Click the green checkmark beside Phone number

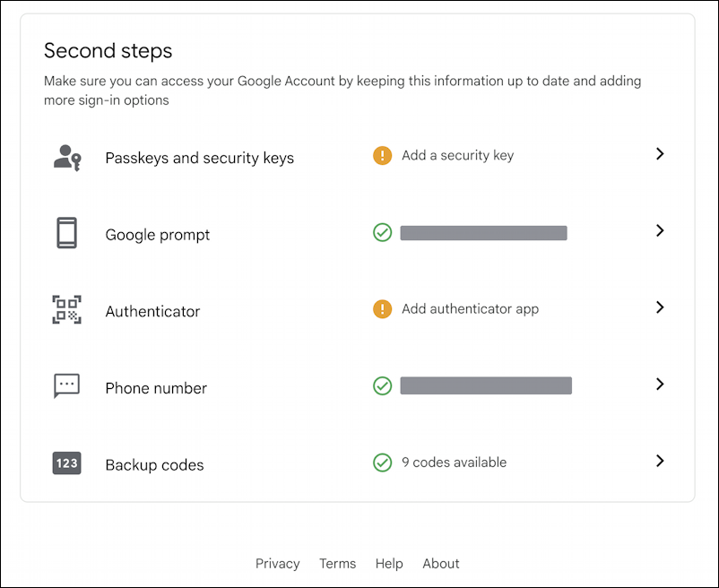pos(383,385)
